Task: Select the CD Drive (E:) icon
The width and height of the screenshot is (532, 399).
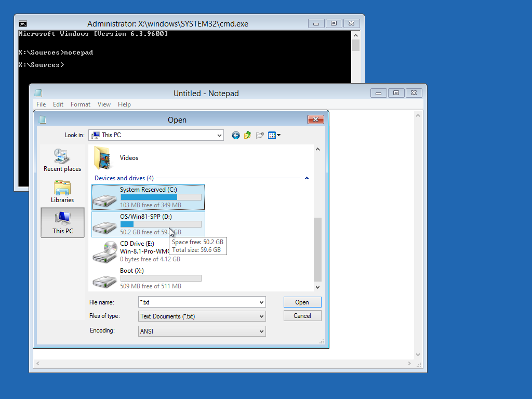Action: point(105,252)
